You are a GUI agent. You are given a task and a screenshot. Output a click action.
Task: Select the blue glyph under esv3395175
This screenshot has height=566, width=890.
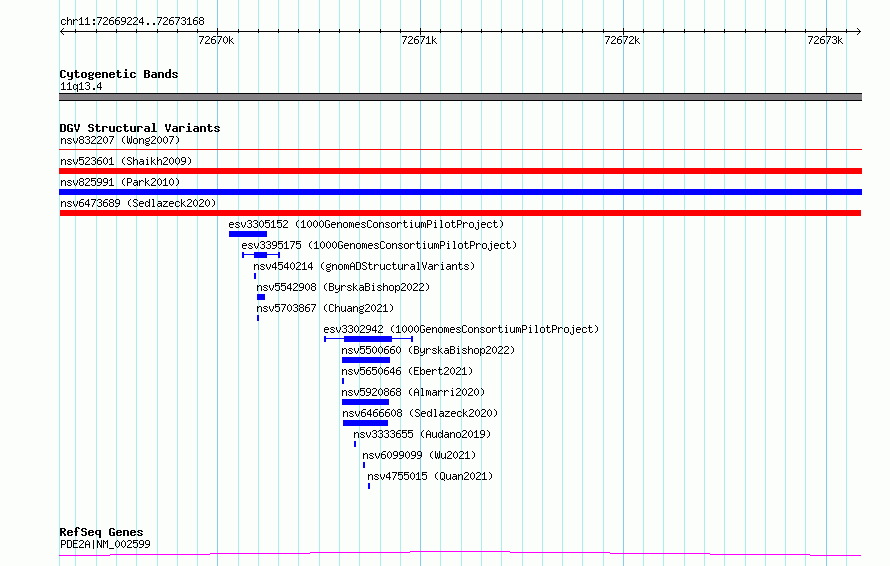pos(261,255)
